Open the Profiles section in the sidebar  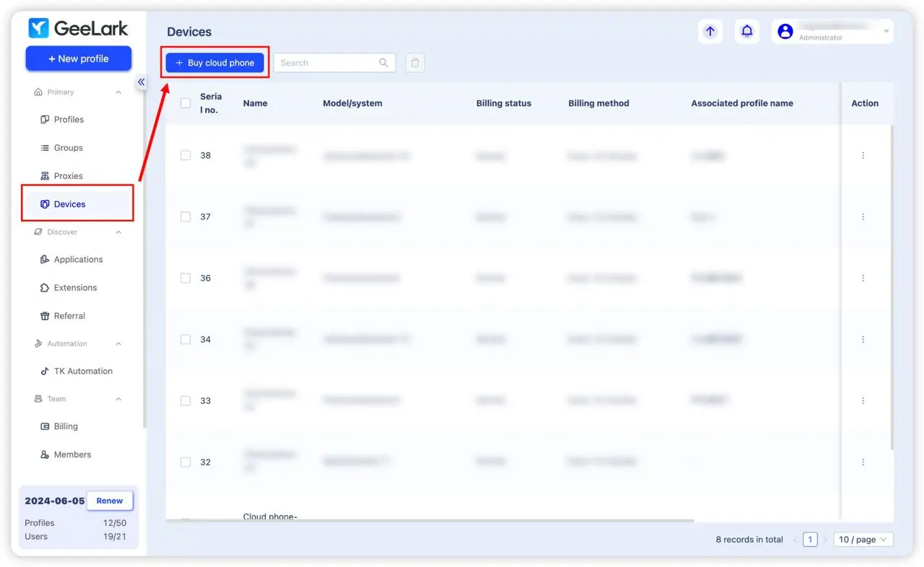click(68, 119)
